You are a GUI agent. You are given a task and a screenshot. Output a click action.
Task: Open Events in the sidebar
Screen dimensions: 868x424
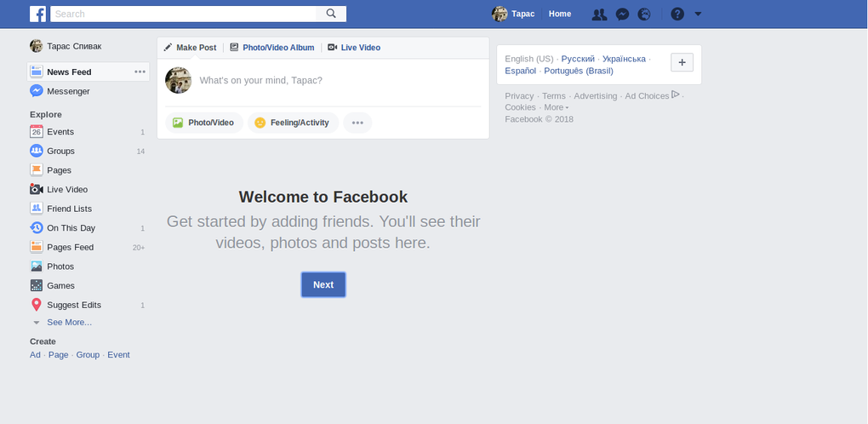coord(60,132)
